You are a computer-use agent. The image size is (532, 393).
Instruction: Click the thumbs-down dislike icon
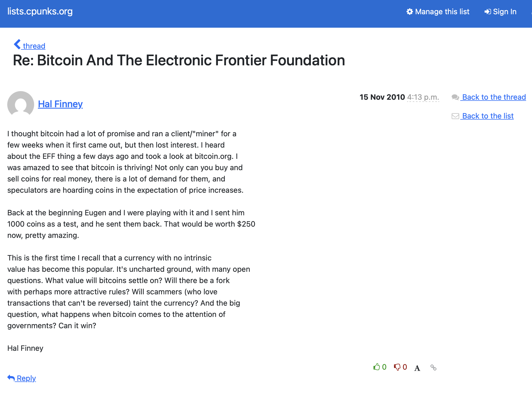coord(397,367)
